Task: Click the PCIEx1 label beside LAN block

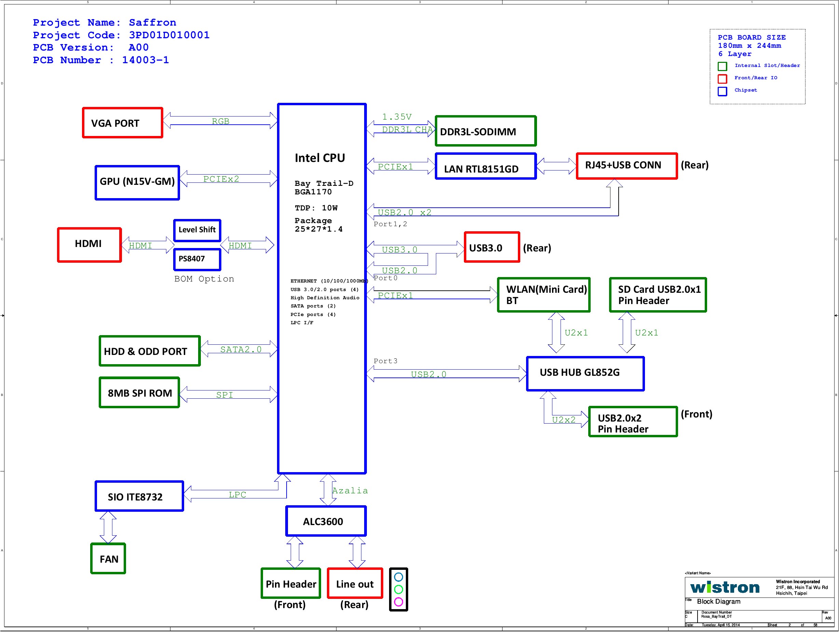Action: pyautogui.click(x=395, y=167)
